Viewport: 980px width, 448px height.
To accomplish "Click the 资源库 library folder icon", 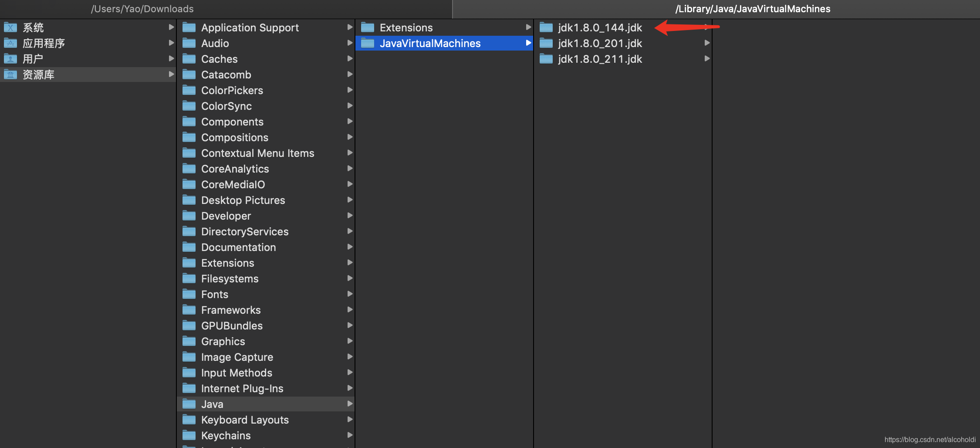I will click(x=10, y=75).
